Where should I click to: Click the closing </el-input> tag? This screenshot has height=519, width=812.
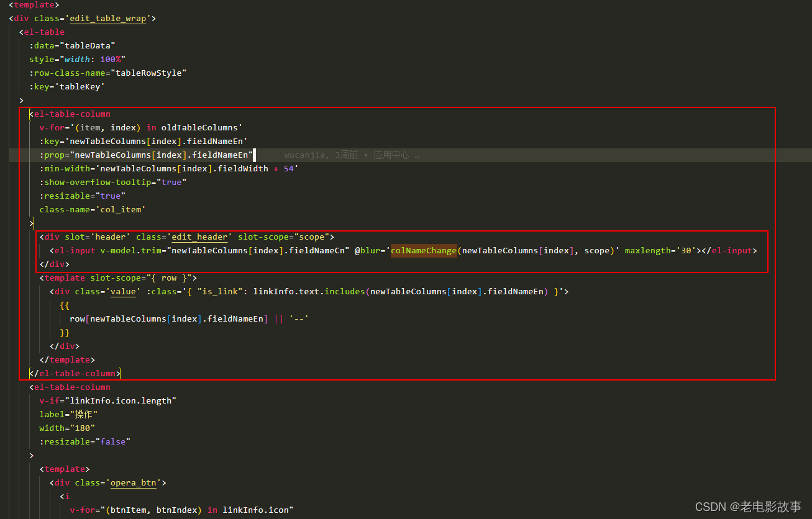click(x=730, y=250)
